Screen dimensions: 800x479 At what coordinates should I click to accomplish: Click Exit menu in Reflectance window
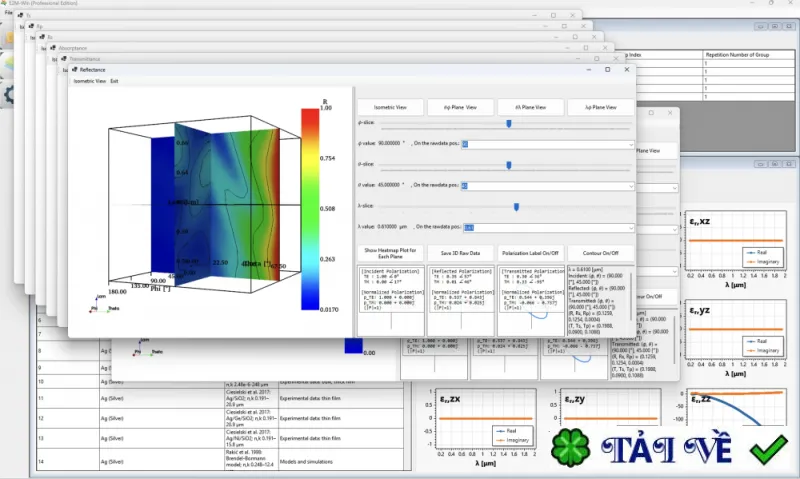pyautogui.click(x=114, y=81)
